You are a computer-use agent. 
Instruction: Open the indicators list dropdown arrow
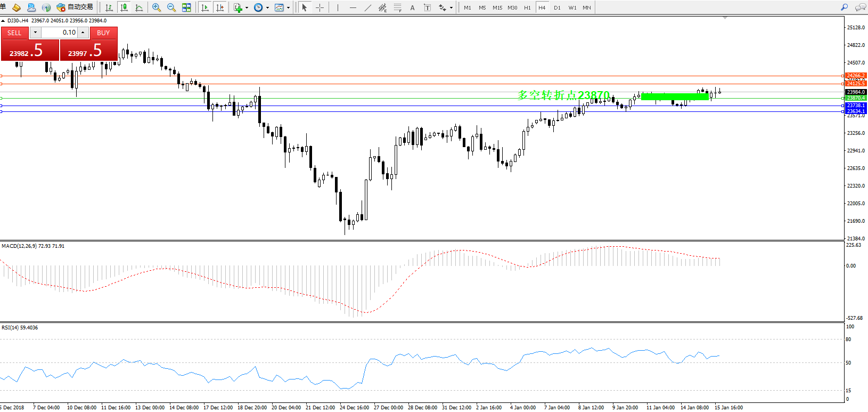pos(247,7)
